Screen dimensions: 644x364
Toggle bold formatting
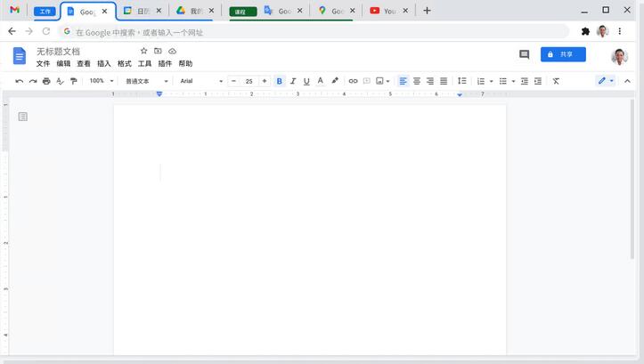[279, 81]
